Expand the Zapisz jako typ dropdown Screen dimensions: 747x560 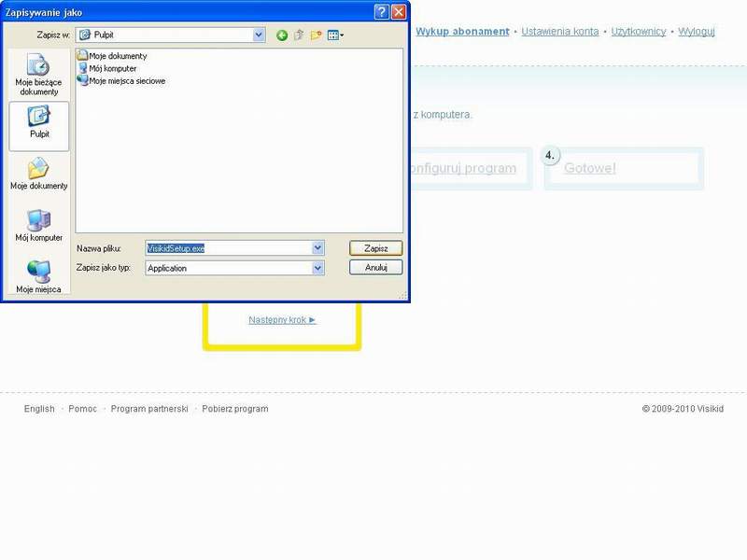coord(318,268)
